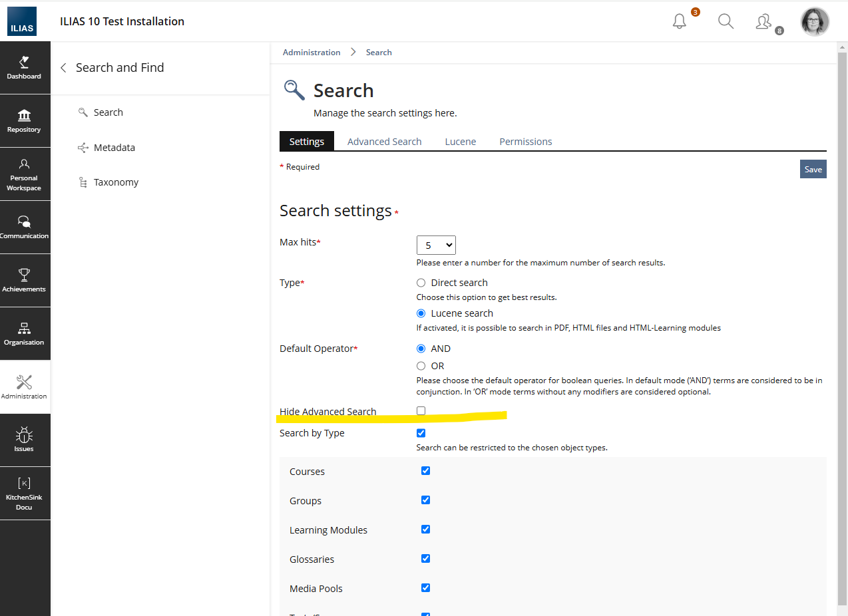The width and height of the screenshot is (848, 616).
Task: Open Dashboard from the sidebar
Action: 24,68
